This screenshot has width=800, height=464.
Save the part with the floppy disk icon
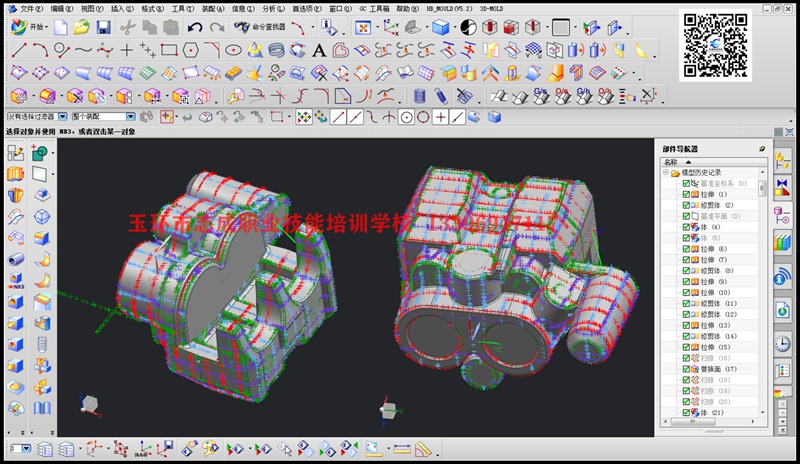tap(104, 27)
